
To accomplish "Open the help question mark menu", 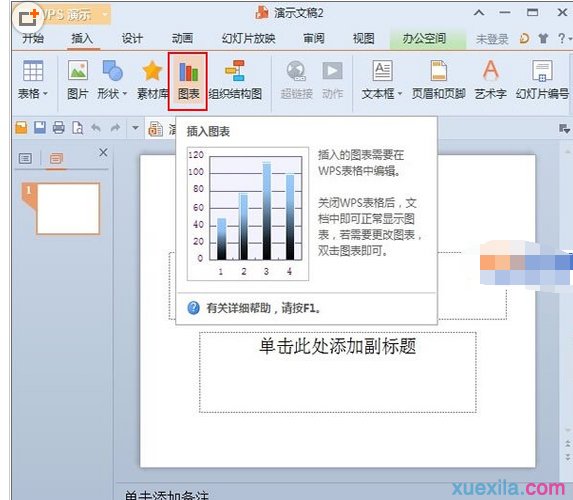I will pos(562,38).
